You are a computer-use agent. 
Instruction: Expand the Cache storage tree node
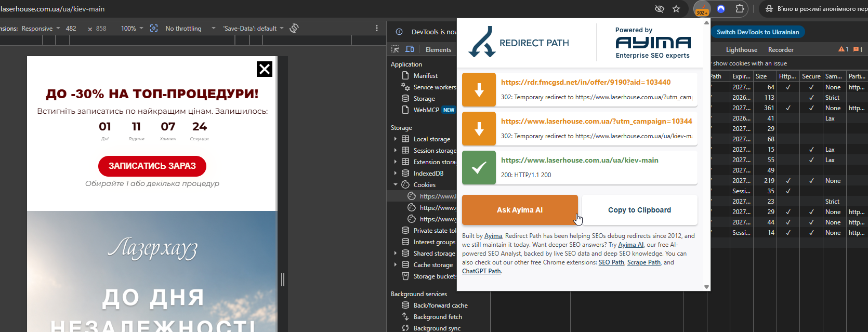pos(396,265)
